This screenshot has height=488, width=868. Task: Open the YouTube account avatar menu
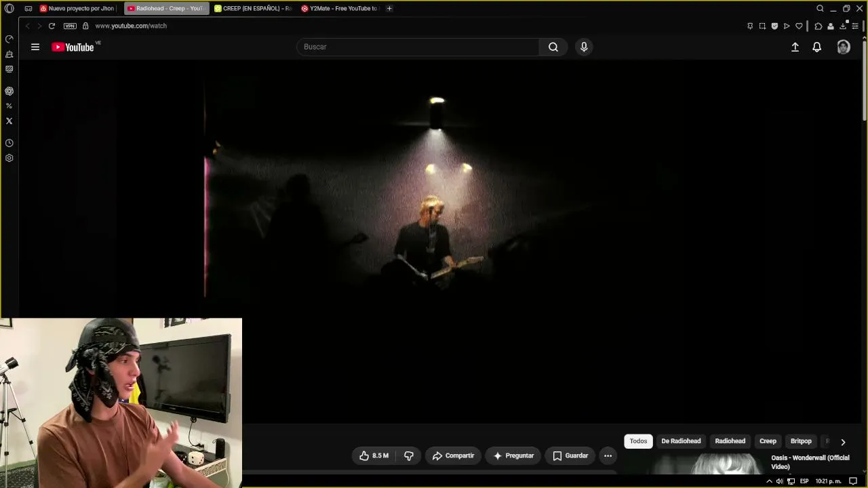(844, 47)
